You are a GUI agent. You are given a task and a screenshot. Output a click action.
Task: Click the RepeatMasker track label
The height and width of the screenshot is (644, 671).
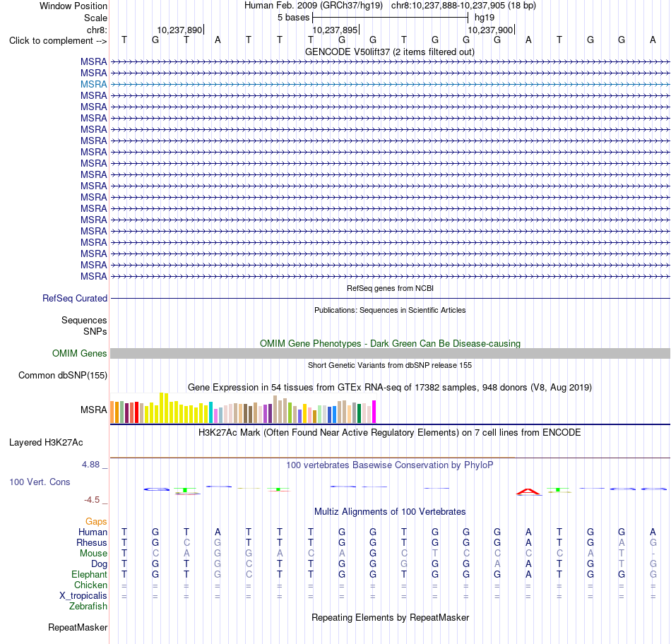coord(78,627)
